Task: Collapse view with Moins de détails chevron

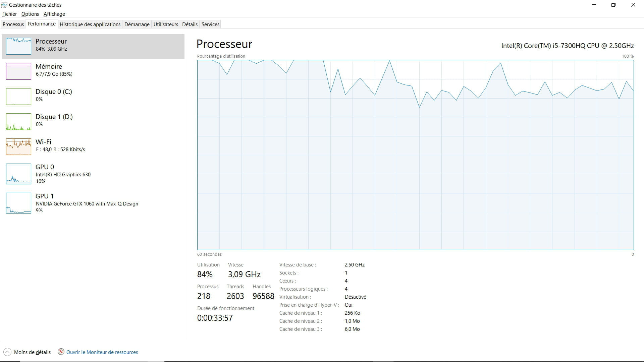Action: point(7,352)
